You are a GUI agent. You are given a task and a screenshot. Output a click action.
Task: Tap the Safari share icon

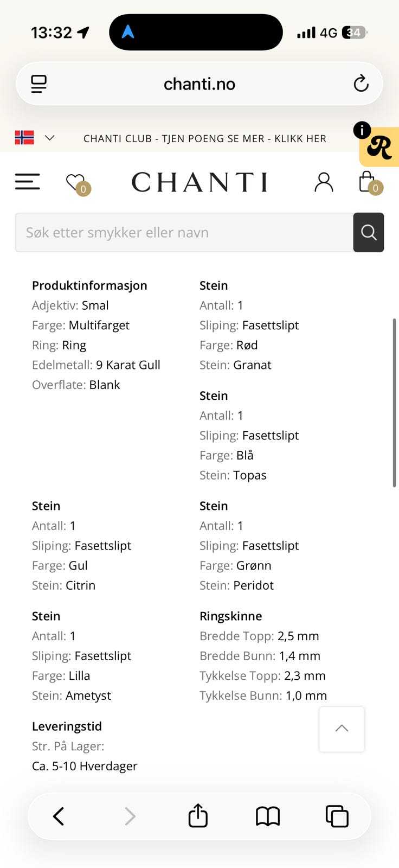coord(198,815)
